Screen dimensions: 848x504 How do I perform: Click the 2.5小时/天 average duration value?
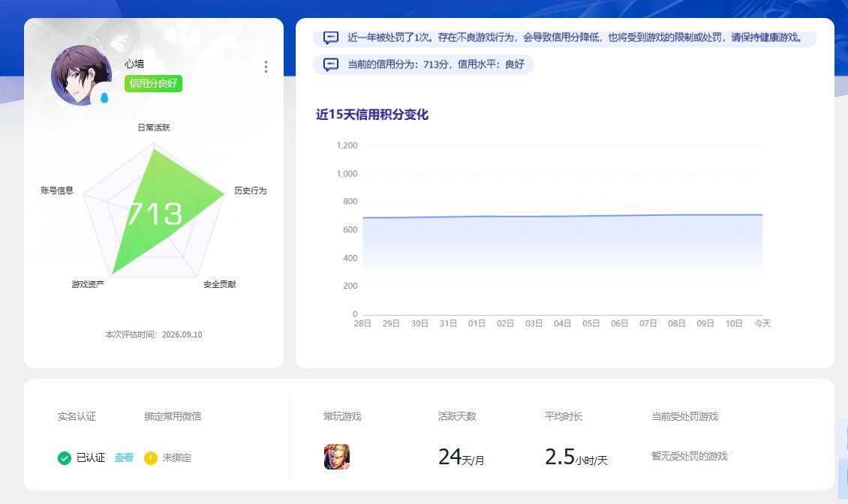[576, 457]
